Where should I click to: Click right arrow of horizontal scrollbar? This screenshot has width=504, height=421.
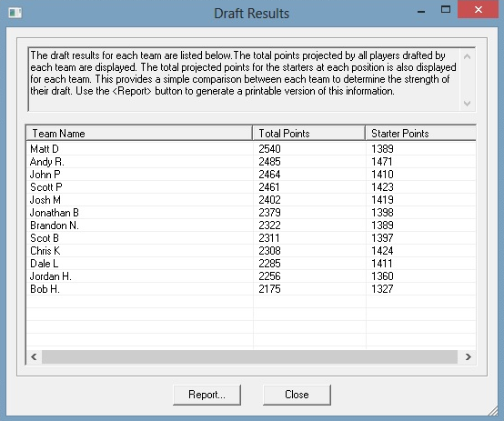[x=469, y=356]
